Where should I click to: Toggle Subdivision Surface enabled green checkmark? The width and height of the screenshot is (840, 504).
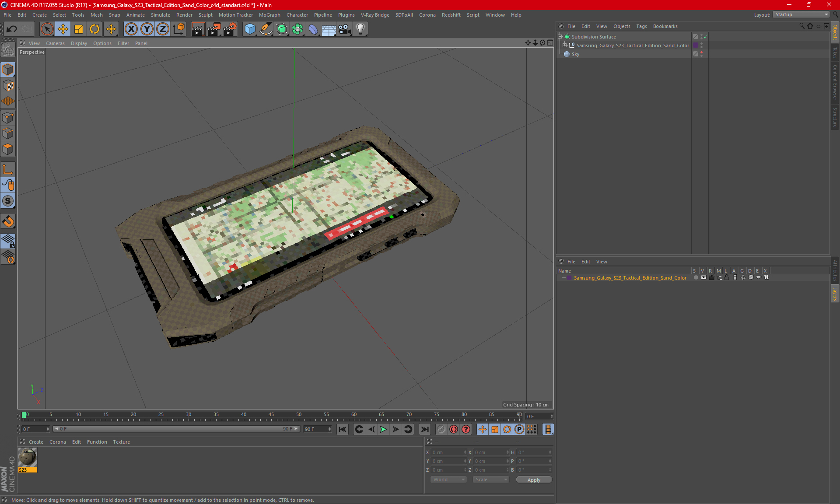click(x=706, y=37)
